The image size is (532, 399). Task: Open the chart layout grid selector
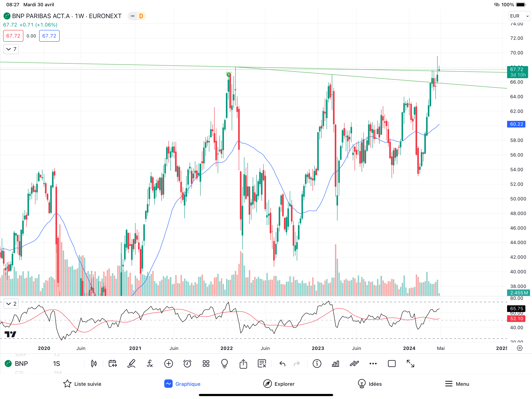tap(206, 364)
